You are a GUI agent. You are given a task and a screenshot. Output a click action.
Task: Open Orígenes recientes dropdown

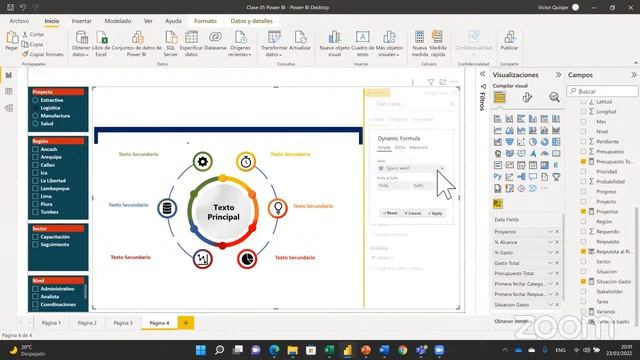coord(240,51)
